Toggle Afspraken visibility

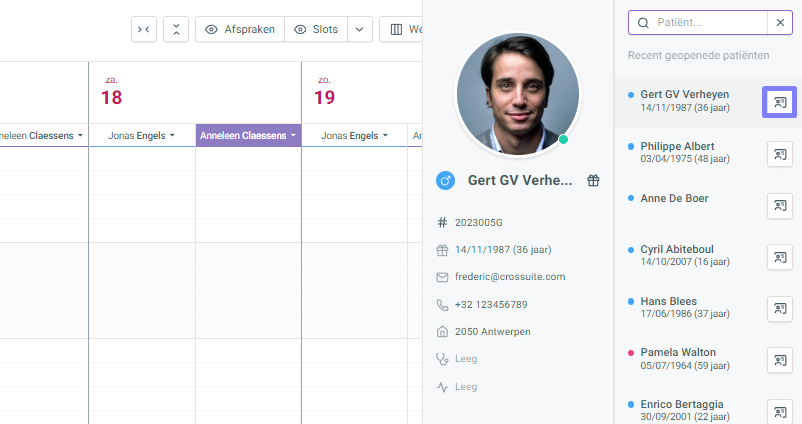[x=240, y=29]
